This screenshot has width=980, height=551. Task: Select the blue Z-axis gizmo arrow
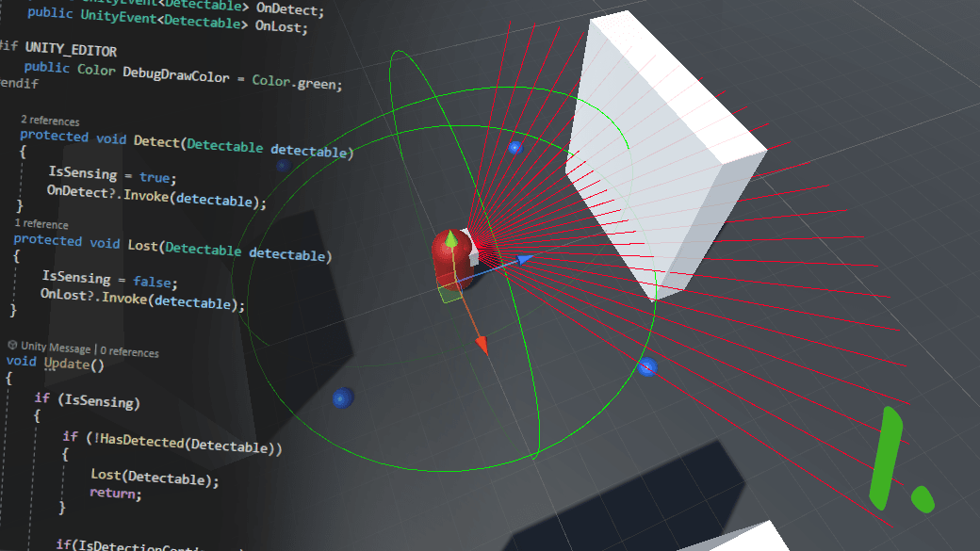tap(525, 262)
